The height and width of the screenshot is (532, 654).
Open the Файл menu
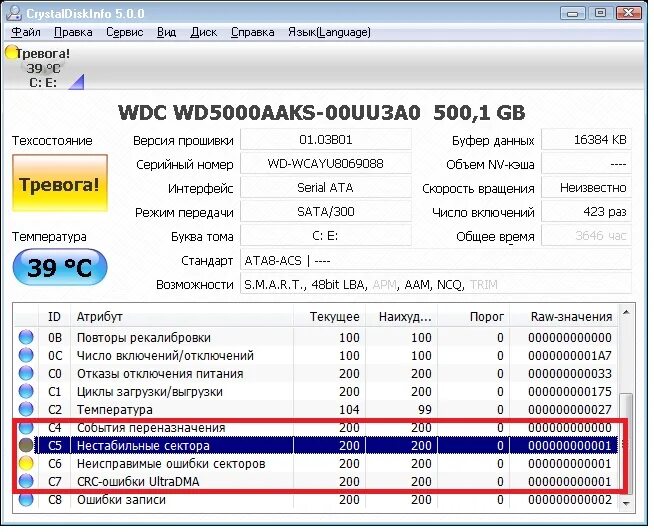pos(25,32)
